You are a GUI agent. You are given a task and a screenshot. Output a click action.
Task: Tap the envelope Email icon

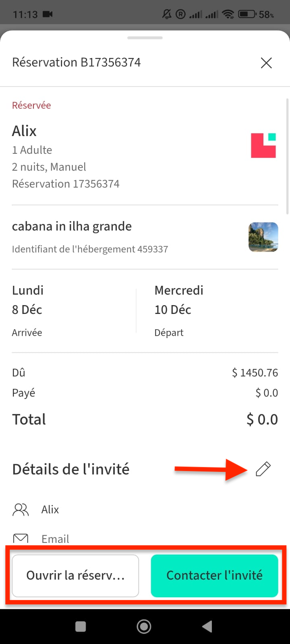pos(21,538)
